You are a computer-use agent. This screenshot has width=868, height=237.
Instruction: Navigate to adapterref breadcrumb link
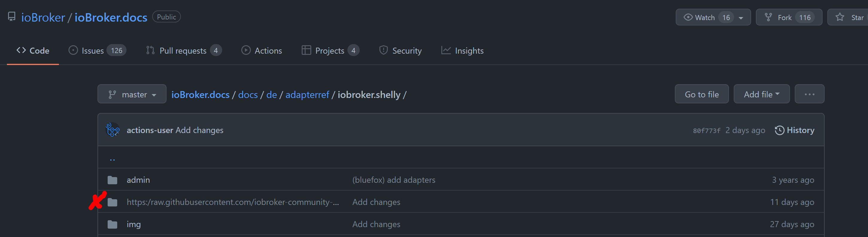[x=307, y=95]
